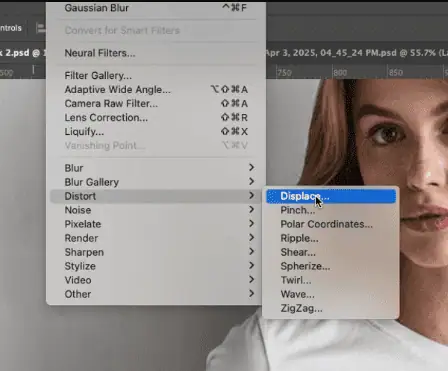Expand the Stylize submenu
Image resolution: width=448 pixels, height=371 pixels.
coord(156,266)
